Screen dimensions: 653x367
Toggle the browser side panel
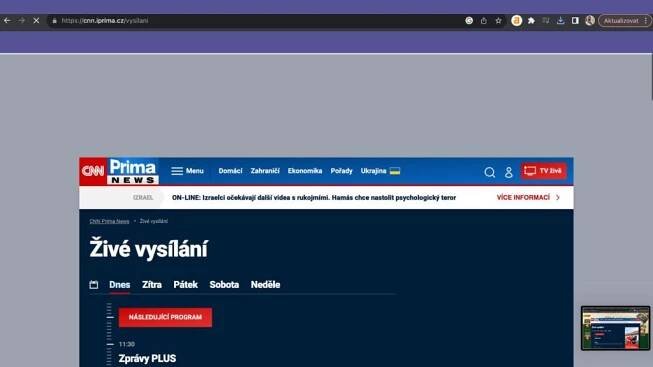[575, 20]
